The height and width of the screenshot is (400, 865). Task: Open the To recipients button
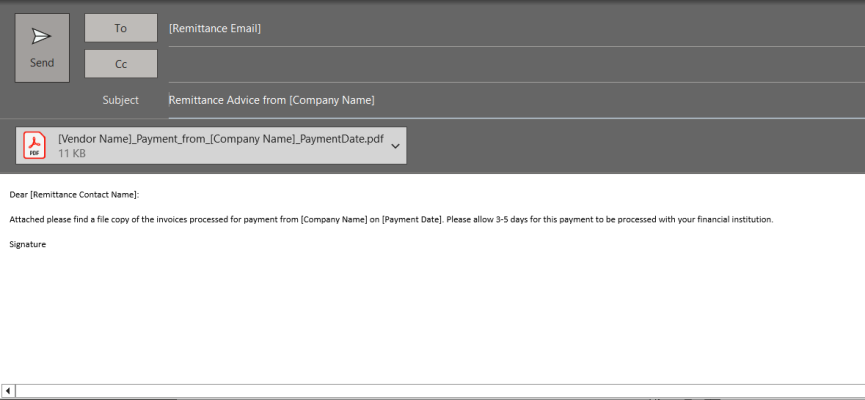point(121,28)
